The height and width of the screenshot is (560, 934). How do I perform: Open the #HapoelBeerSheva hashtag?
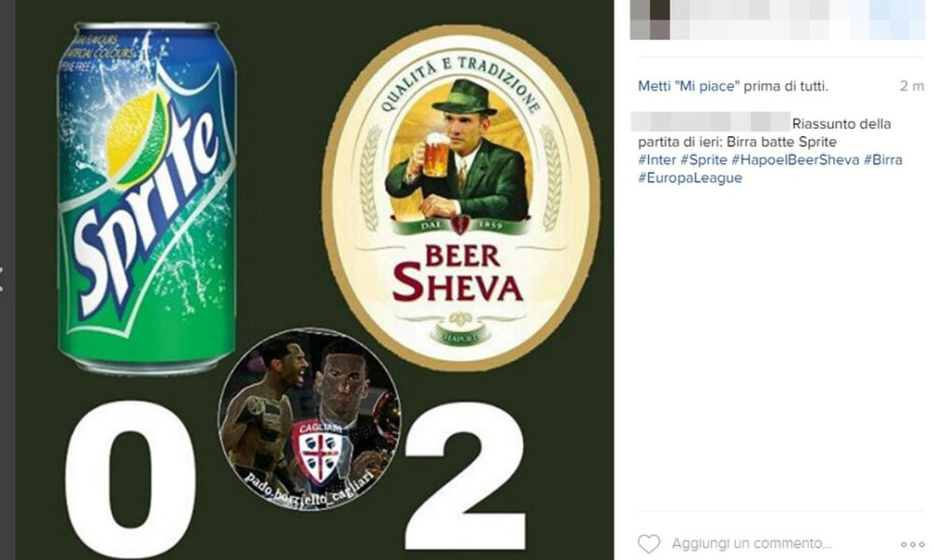click(x=795, y=161)
